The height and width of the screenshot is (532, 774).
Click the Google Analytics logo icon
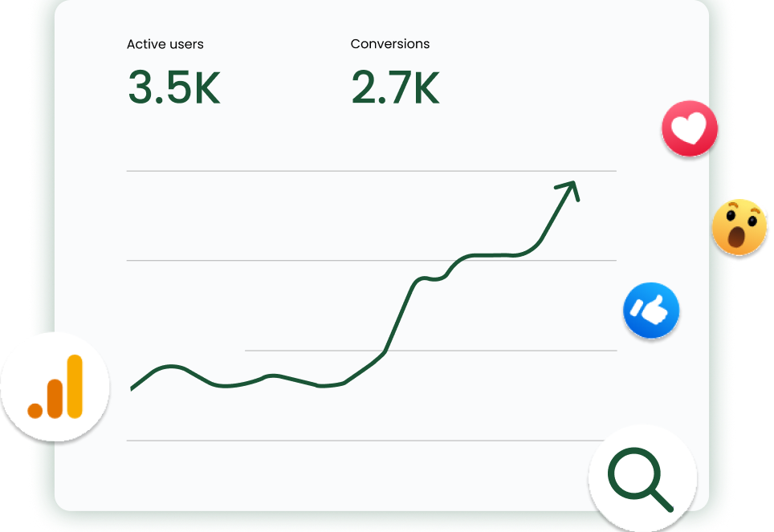pos(55,387)
